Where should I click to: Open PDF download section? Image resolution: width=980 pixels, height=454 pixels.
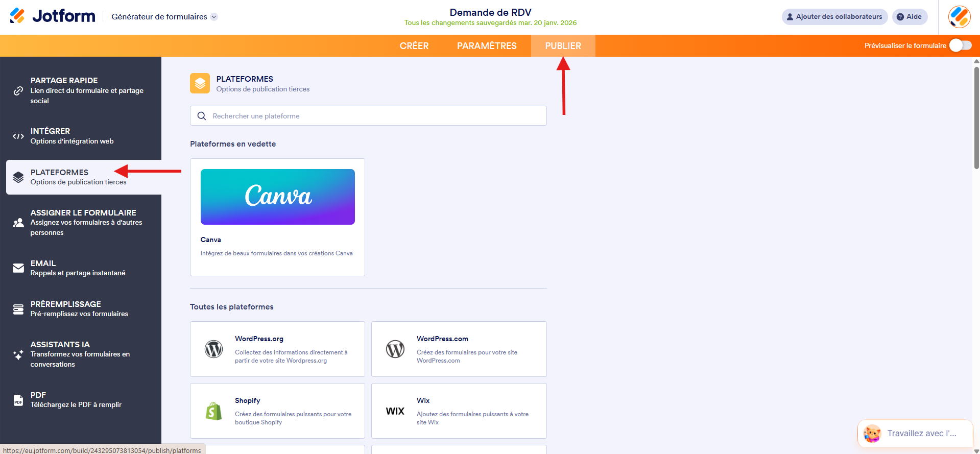click(81, 400)
